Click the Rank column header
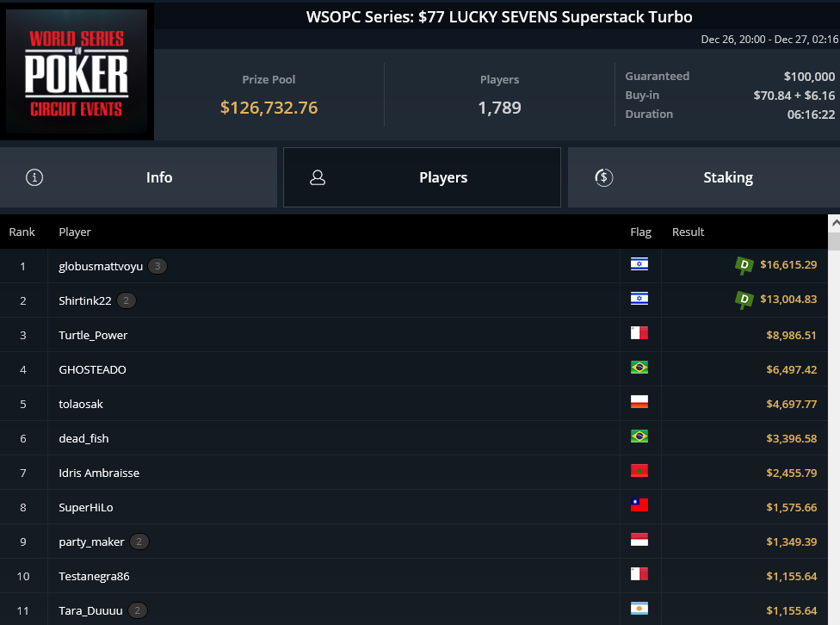 pos(22,232)
